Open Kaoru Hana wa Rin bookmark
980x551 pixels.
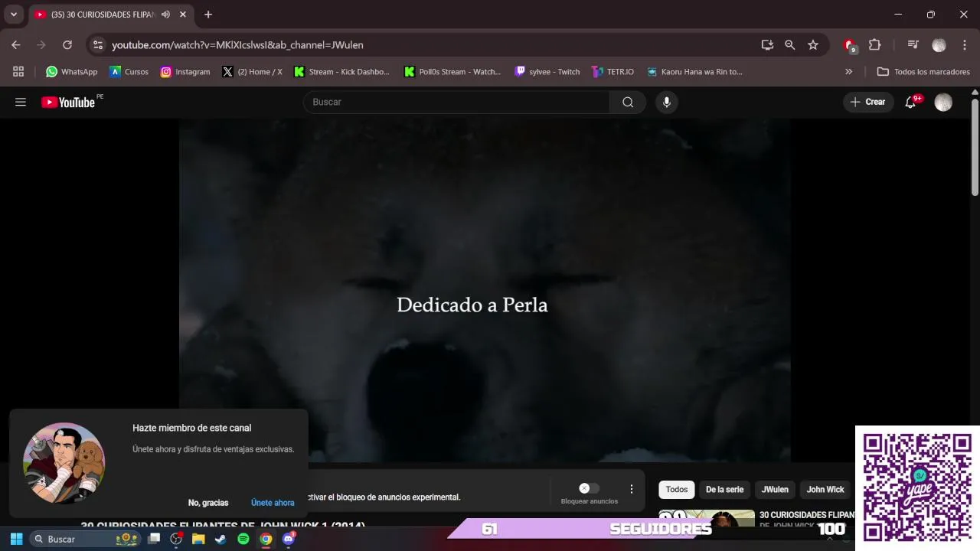pyautogui.click(x=694, y=72)
